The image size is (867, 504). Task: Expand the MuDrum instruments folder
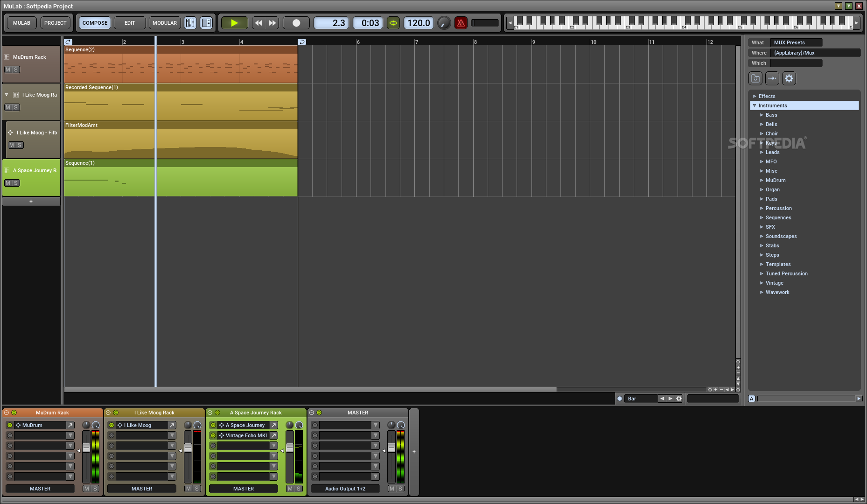(x=762, y=180)
